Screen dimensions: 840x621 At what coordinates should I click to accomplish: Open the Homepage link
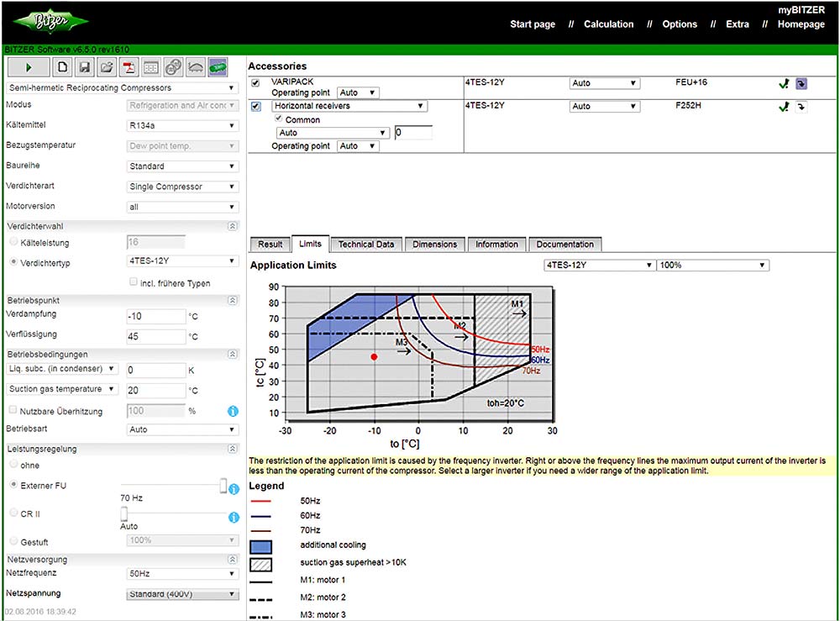tap(801, 24)
